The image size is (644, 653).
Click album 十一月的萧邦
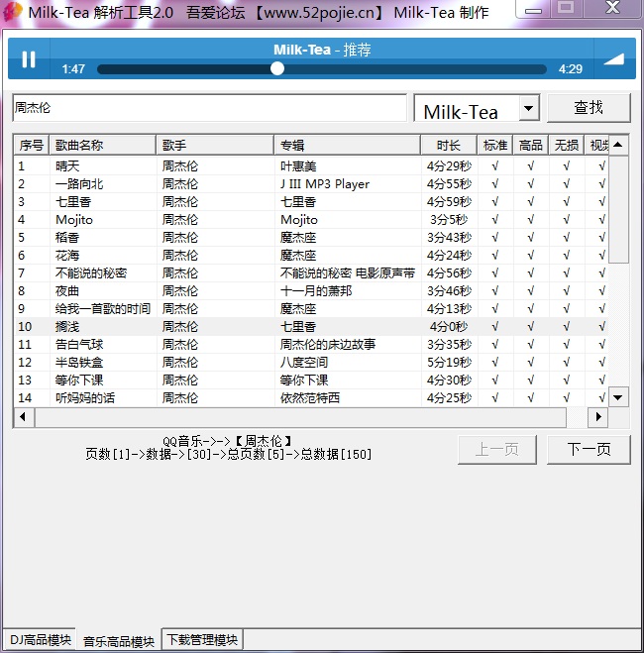[316, 291]
